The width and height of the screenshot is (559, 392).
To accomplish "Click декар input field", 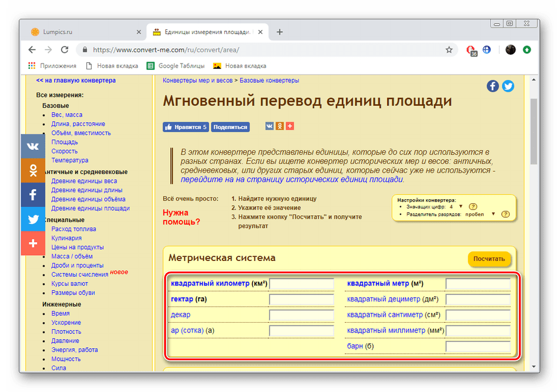I will (x=301, y=315).
